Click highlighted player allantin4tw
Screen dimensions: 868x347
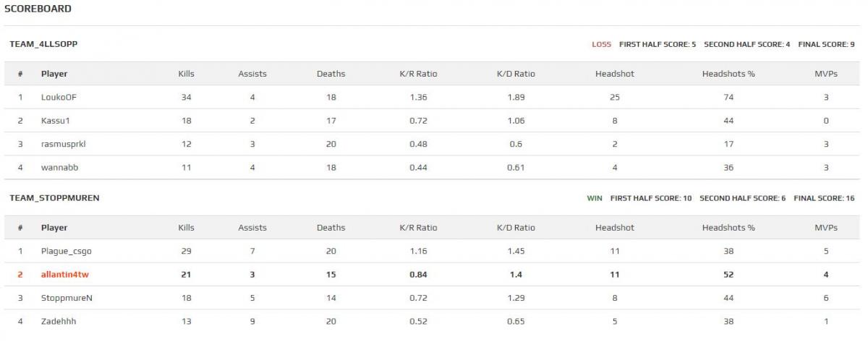pos(65,275)
